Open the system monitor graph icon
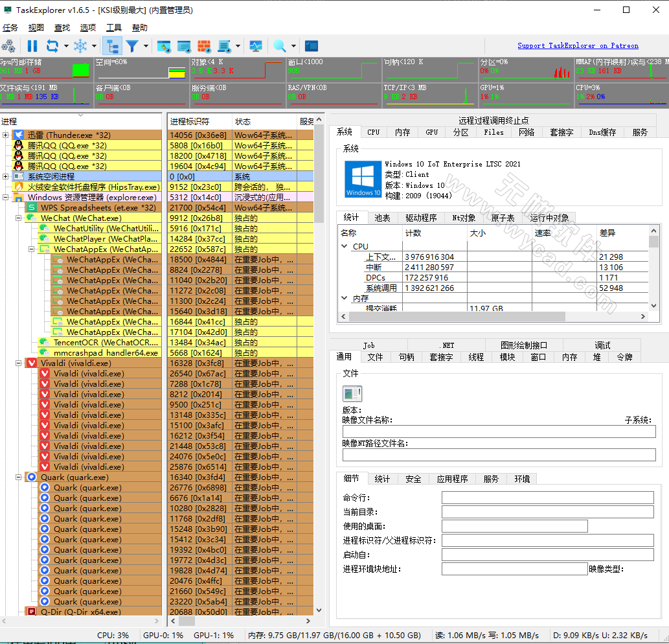This screenshot has height=644, width=669. [x=256, y=46]
